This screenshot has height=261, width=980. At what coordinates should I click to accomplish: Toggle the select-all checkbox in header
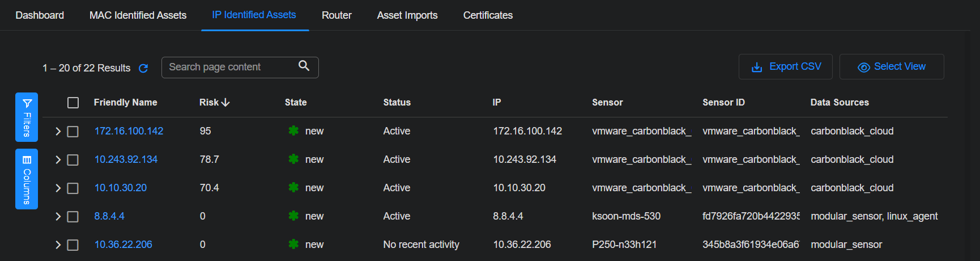tap(73, 103)
